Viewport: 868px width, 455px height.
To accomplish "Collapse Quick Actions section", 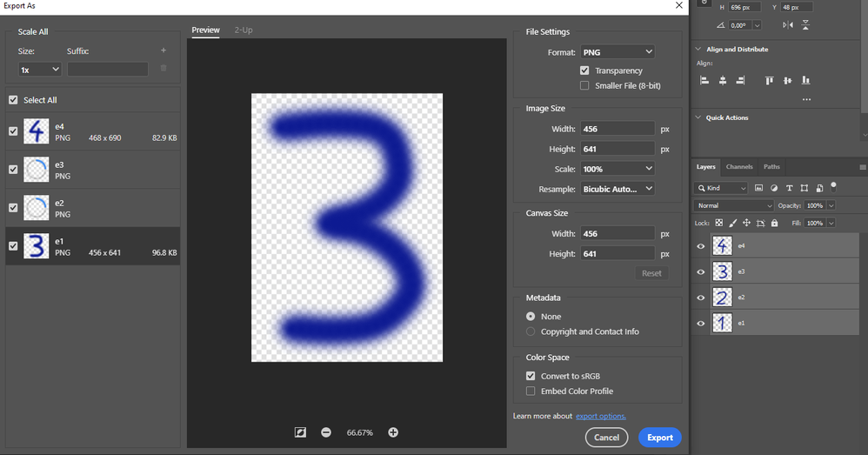I will (698, 117).
